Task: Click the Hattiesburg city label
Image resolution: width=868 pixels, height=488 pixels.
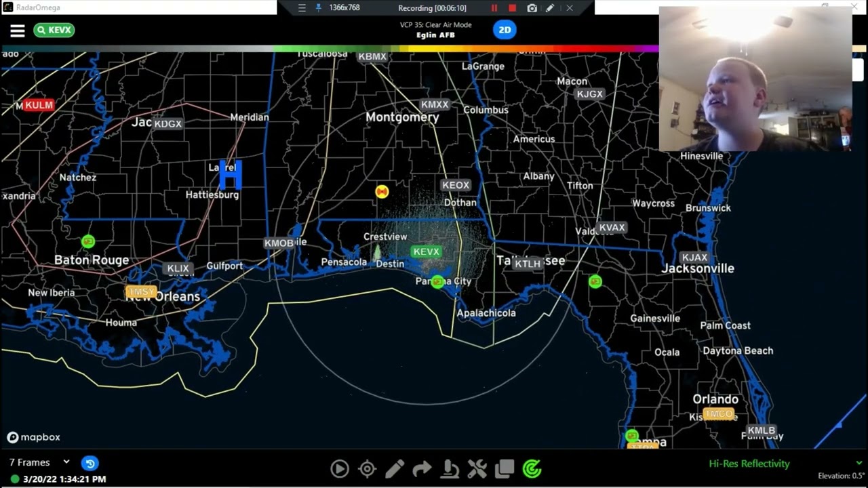Action: point(212,195)
